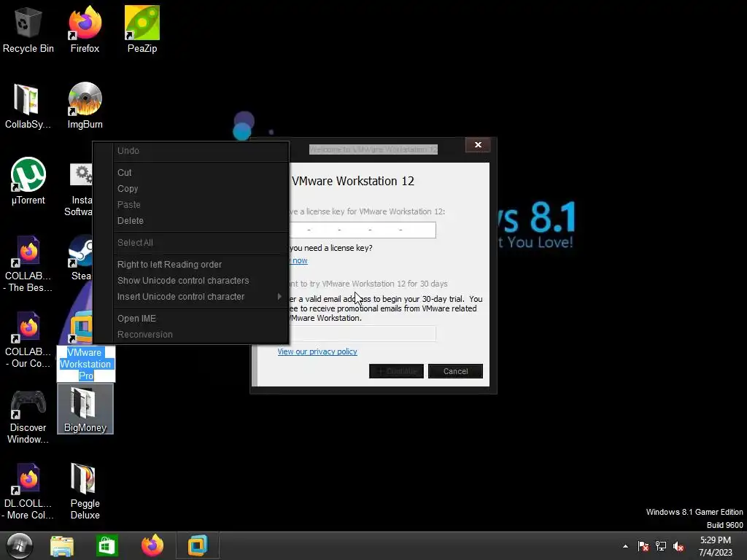Open the COLLAB - The Best shortcut

click(28, 263)
